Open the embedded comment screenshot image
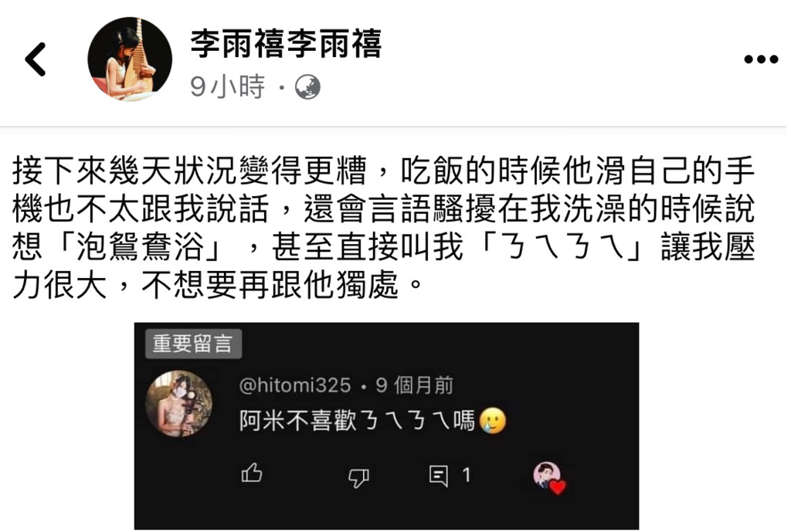This screenshot has width=791, height=532. pyautogui.click(x=386, y=426)
